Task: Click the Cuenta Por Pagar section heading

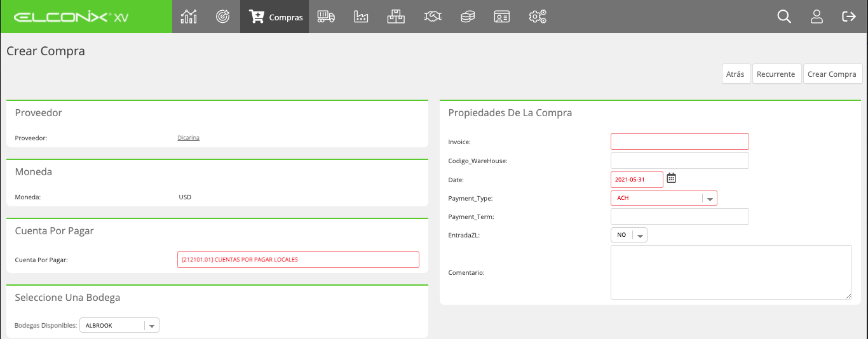Action: click(x=54, y=230)
